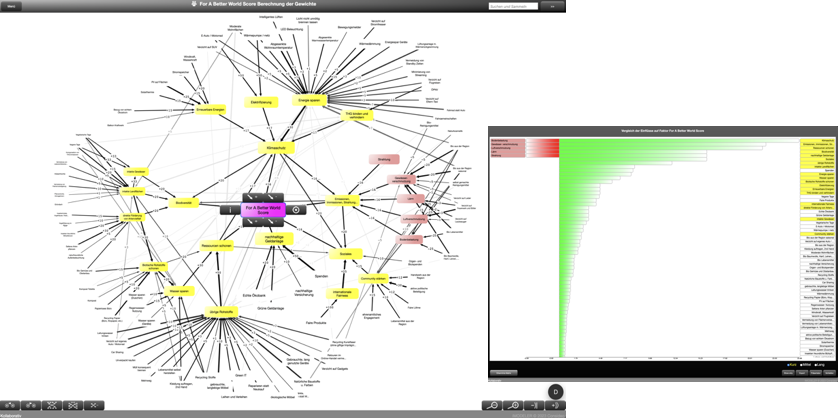The height and width of the screenshot is (418, 838).
Task: Select the 'Soziales' node in the graph
Action: (346, 254)
